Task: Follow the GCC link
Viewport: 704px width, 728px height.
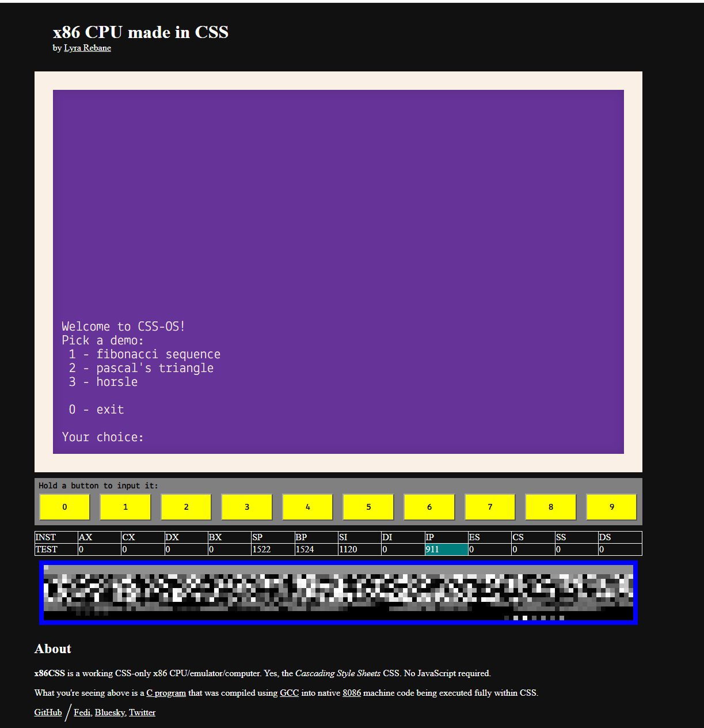Action: click(289, 693)
